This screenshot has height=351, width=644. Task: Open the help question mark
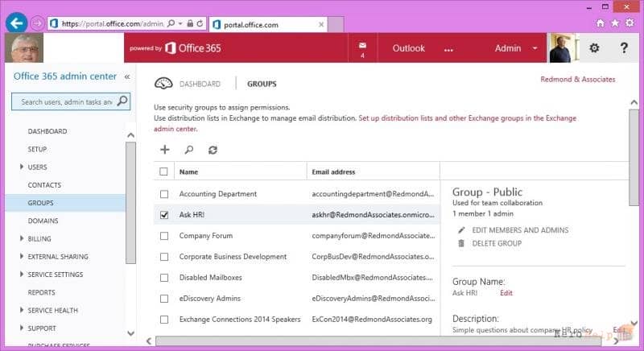click(x=624, y=48)
